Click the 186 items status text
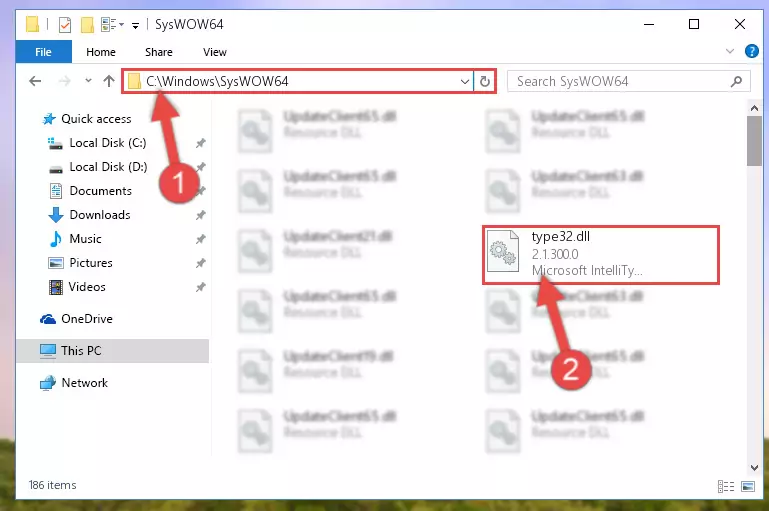The width and height of the screenshot is (769, 511). click(x=52, y=485)
